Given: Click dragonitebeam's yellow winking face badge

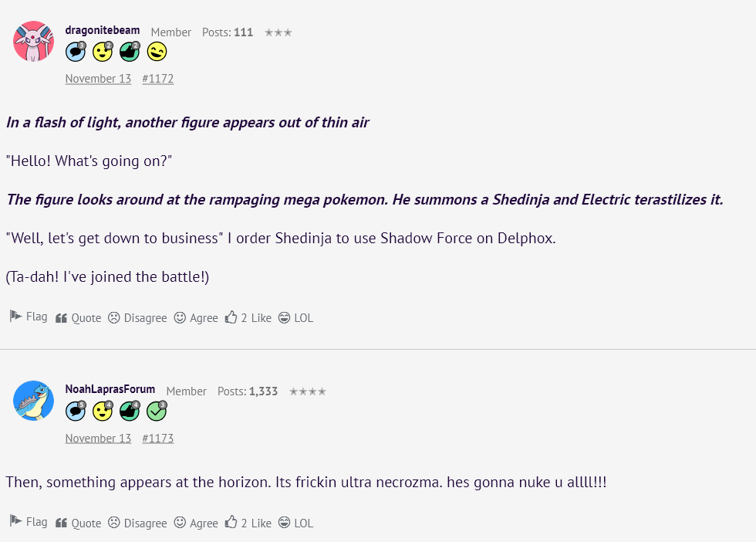Looking at the screenshot, I should click(x=157, y=52).
